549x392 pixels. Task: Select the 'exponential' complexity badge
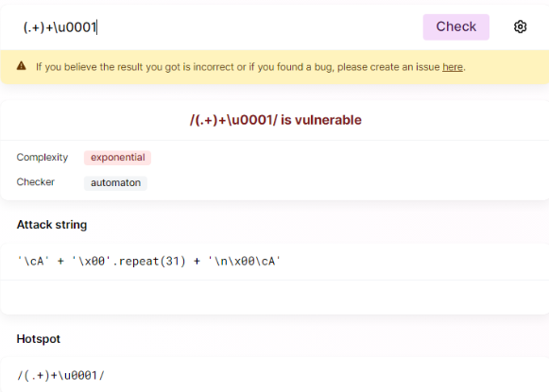[x=117, y=158]
